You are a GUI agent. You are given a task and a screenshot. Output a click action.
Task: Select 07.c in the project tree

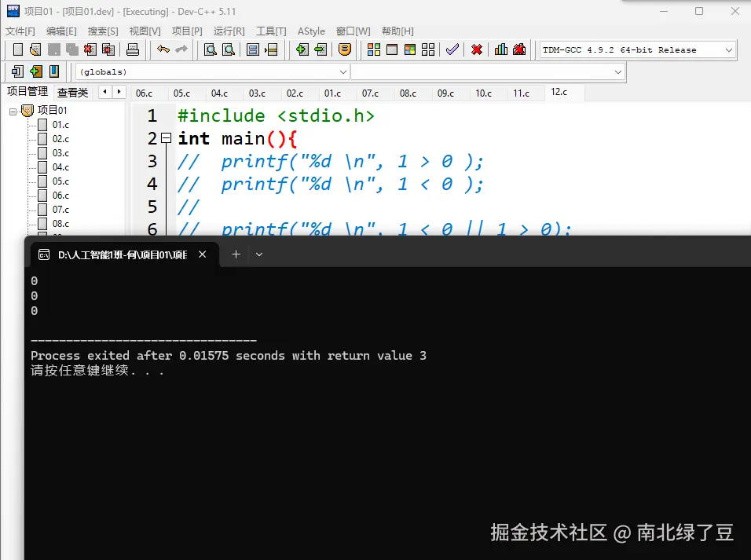click(x=60, y=210)
